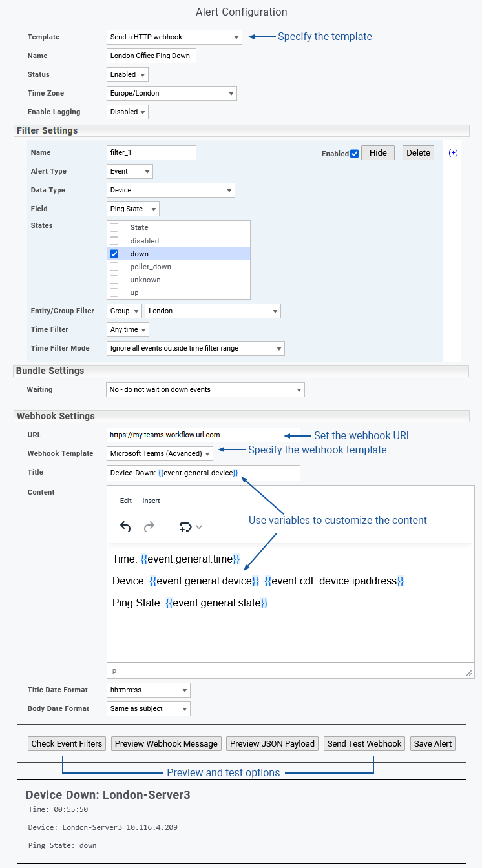The height and width of the screenshot is (868, 482).
Task: Click the redo arrow in content editor
Action: click(149, 527)
